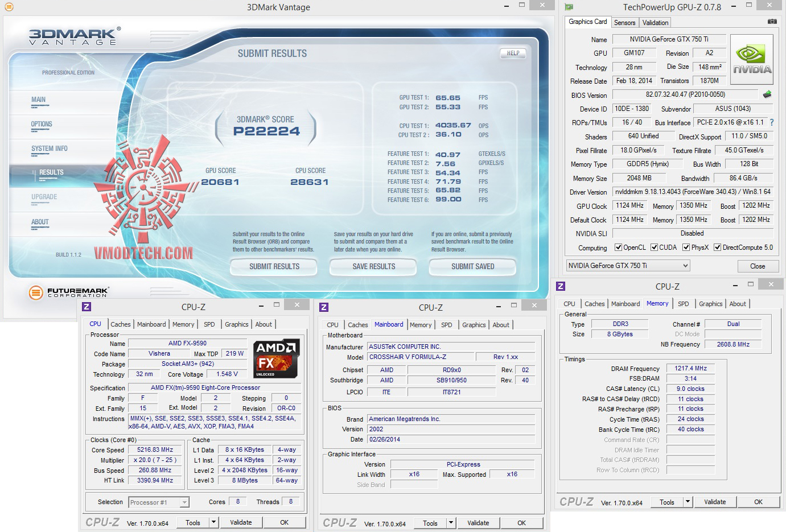Expand Tools dropdown arrow in CPU-Z Mainboard window

[x=451, y=523]
